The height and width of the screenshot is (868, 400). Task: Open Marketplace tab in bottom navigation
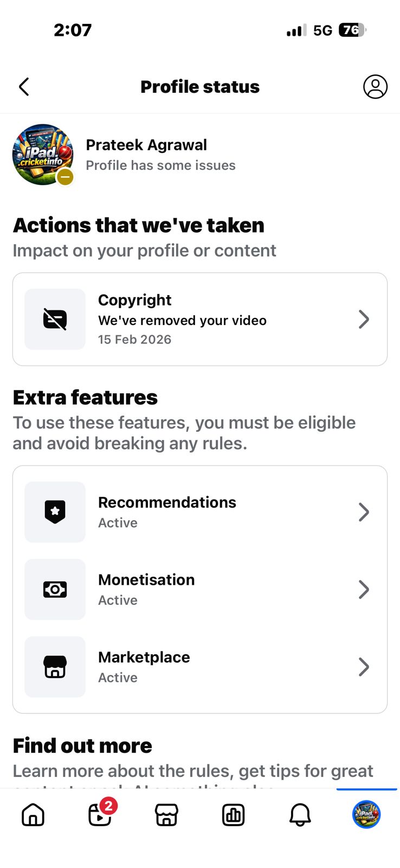(x=166, y=815)
